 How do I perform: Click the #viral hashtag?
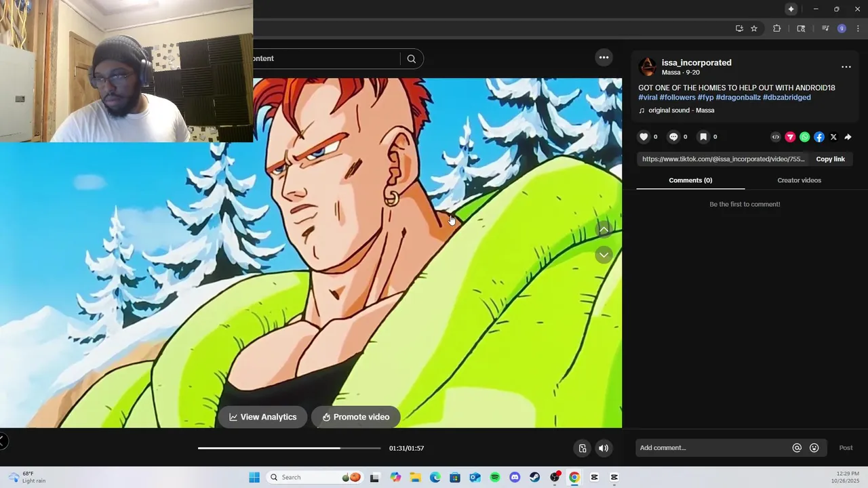(648, 98)
